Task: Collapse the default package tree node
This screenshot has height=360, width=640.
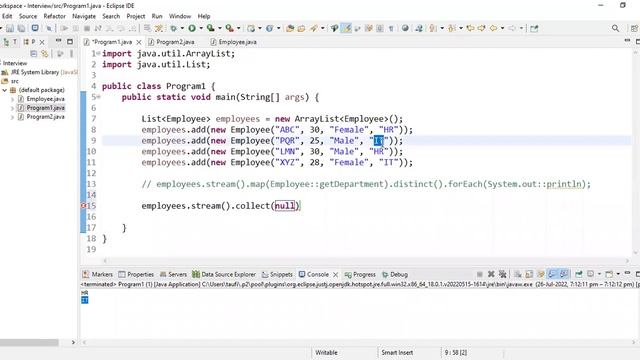Action: coord(4,90)
